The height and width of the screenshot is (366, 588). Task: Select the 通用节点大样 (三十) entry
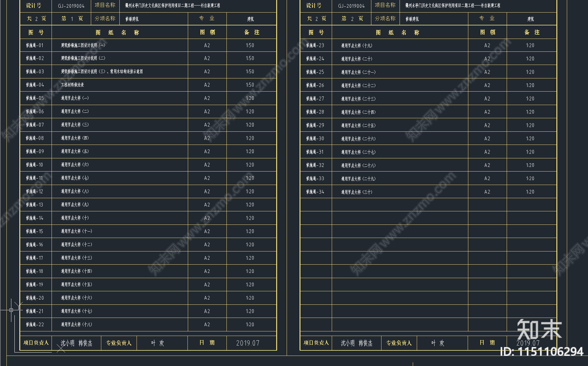pyautogui.click(x=356, y=192)
